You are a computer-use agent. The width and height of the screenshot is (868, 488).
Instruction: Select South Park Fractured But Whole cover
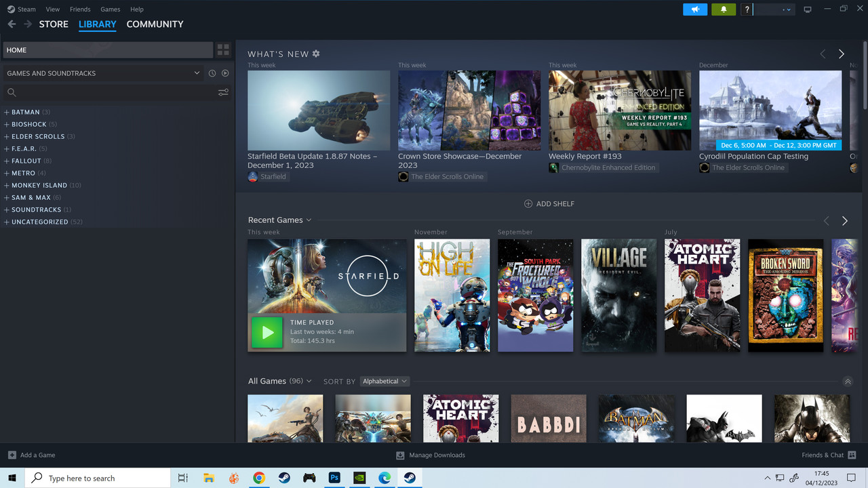(536, 296)
